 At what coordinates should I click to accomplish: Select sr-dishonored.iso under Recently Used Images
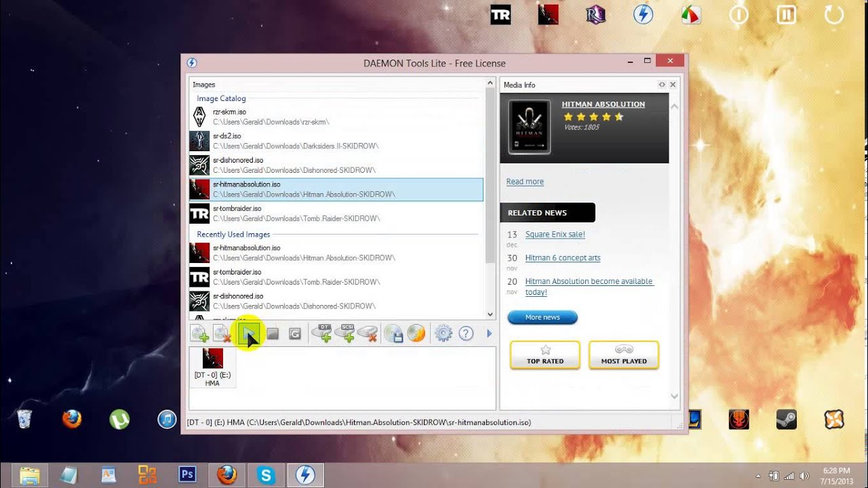336,301
